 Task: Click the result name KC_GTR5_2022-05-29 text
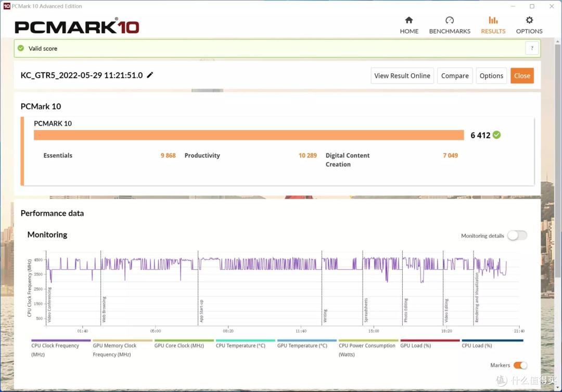[82, 75]
